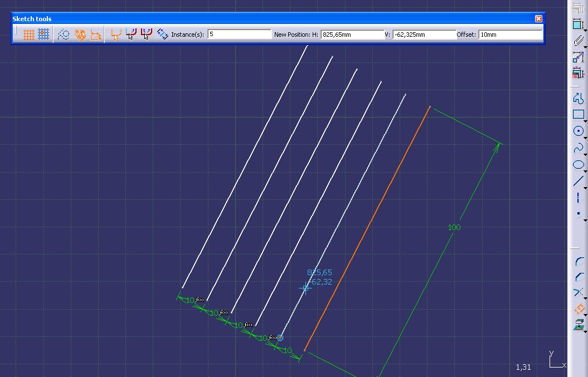
Task: Select the Corner fillet tool
Action: point(579,261)
